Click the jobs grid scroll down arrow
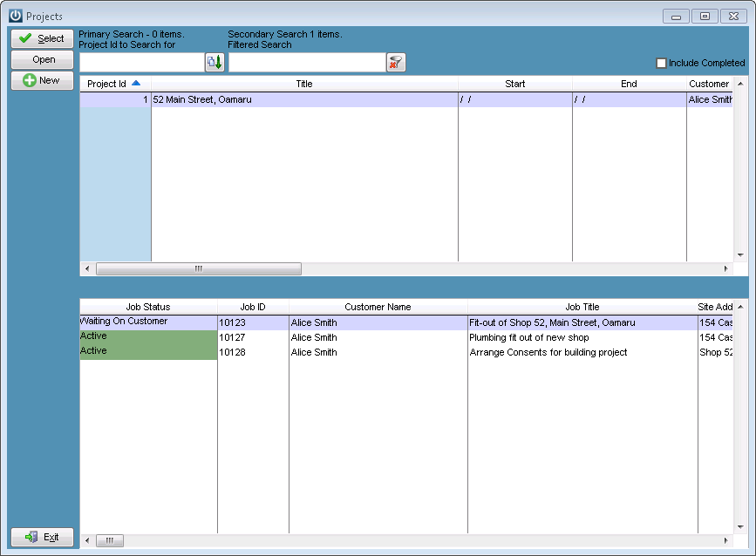 [740, 527]
